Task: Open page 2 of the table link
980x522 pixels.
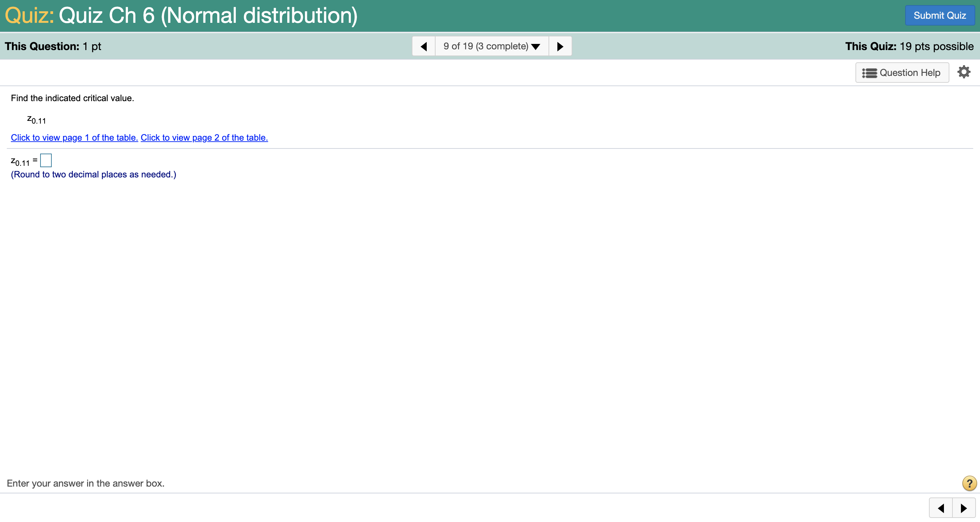Action: [x=204, y=138]
